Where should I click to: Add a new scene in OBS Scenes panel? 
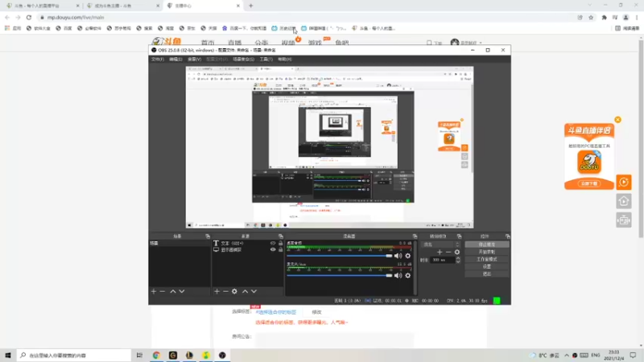click(154, 291)
